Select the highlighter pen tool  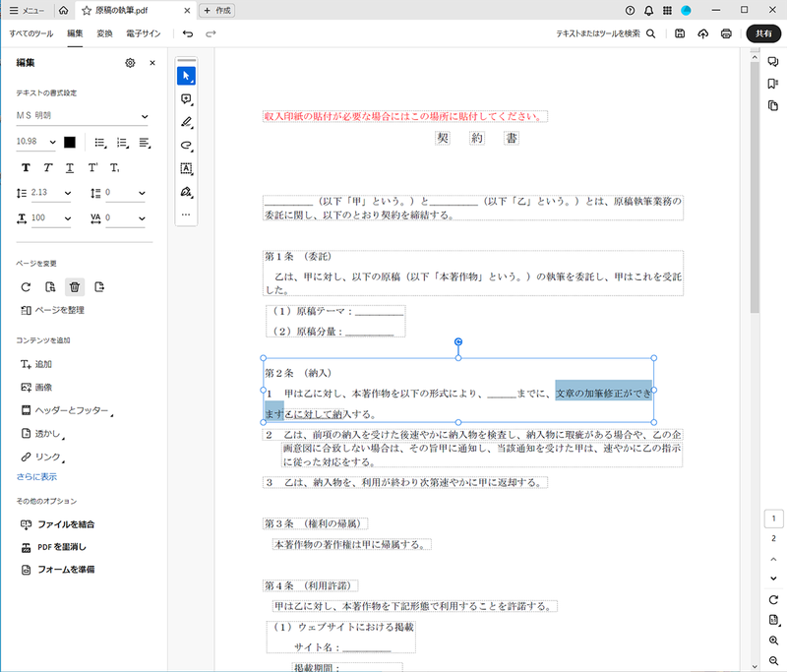tap(186, 122)
